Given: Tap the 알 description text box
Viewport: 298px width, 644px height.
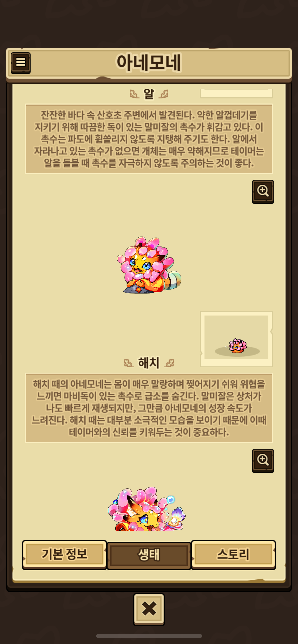Looking at the screenshot, I should (x=149, y=139).
